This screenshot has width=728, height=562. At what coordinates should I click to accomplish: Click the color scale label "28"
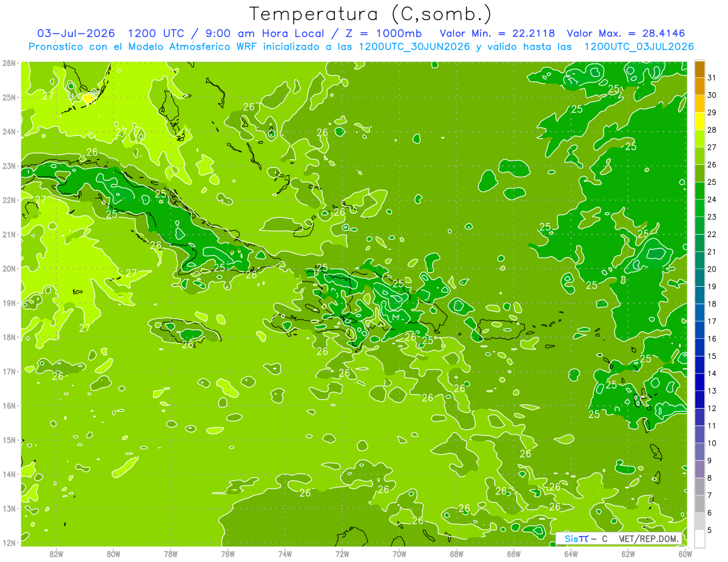(712, 130)
